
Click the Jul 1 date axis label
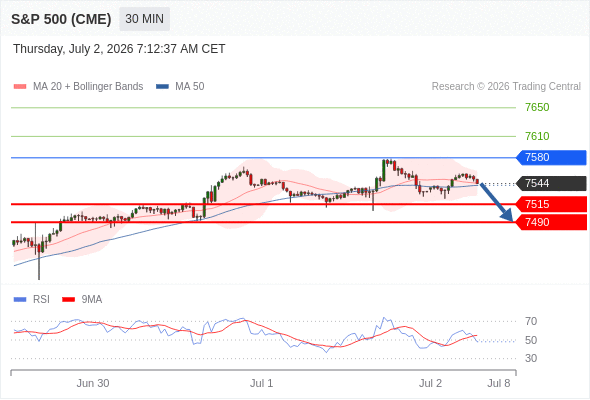click(262, 383)
